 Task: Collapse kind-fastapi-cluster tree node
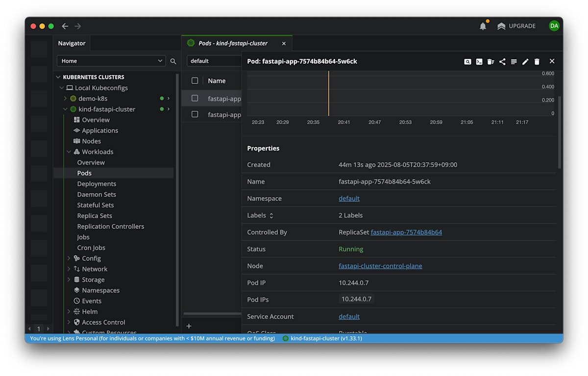click(65, 109)
